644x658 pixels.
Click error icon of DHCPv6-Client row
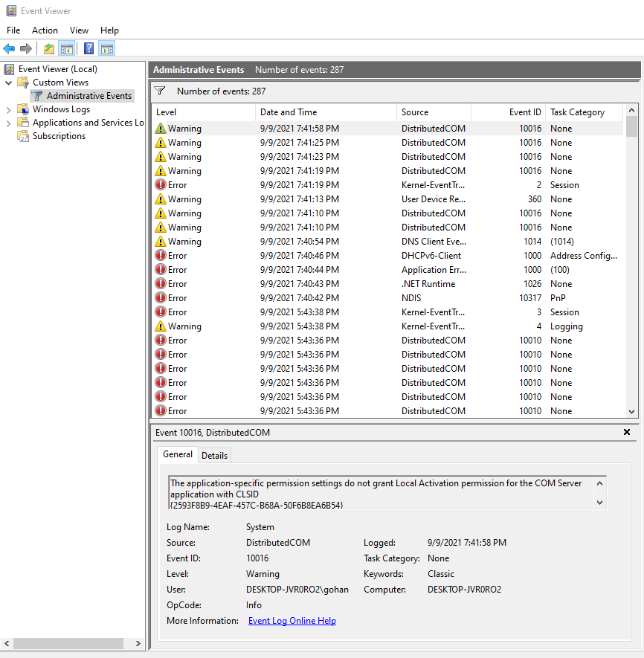pos(161,256)
